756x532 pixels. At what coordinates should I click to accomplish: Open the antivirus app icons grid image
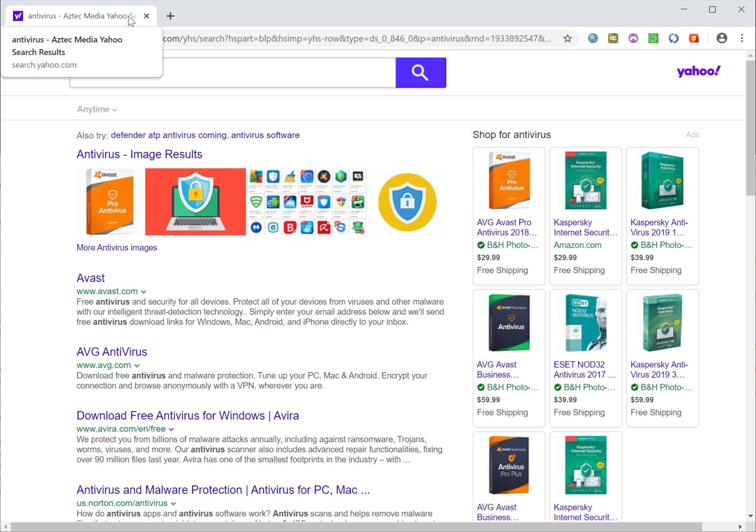pos(307,202)
